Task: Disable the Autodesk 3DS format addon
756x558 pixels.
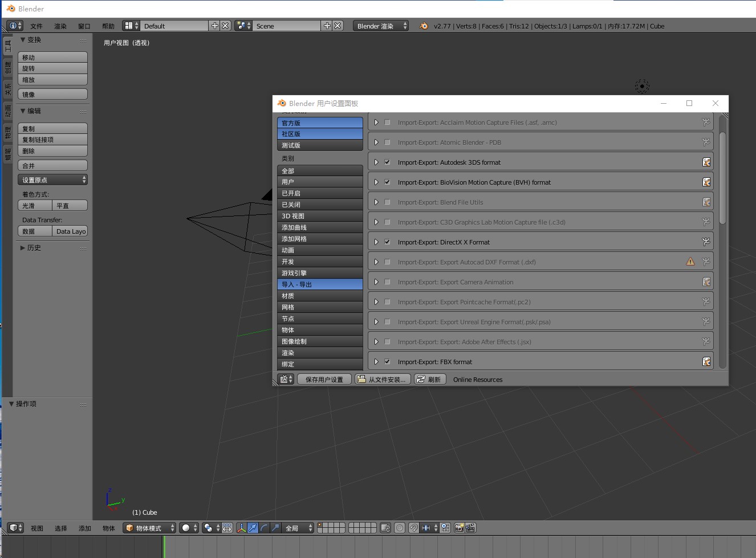Action: 387,162
